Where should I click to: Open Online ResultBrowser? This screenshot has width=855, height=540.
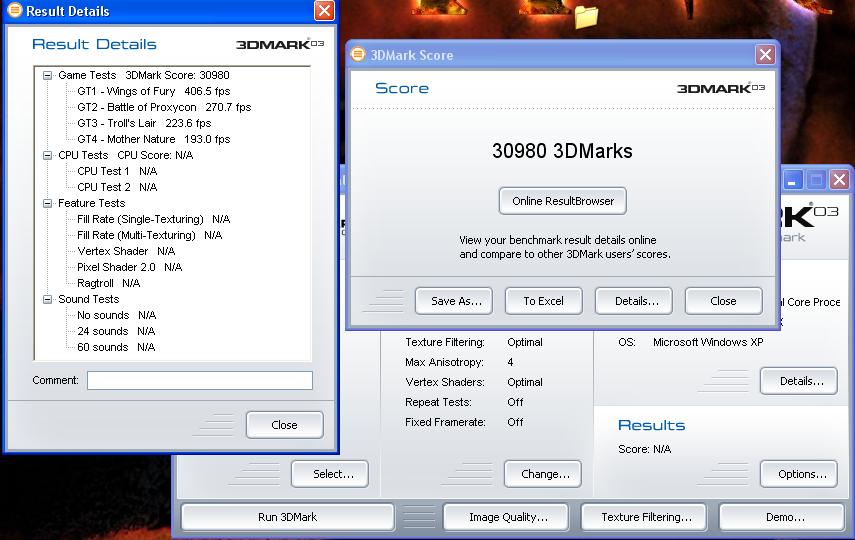click(563, 201)
